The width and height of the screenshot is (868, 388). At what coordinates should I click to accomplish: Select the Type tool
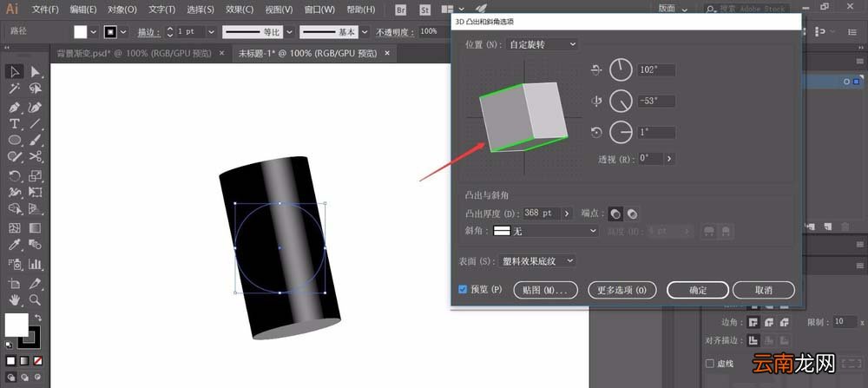(15, 123)
